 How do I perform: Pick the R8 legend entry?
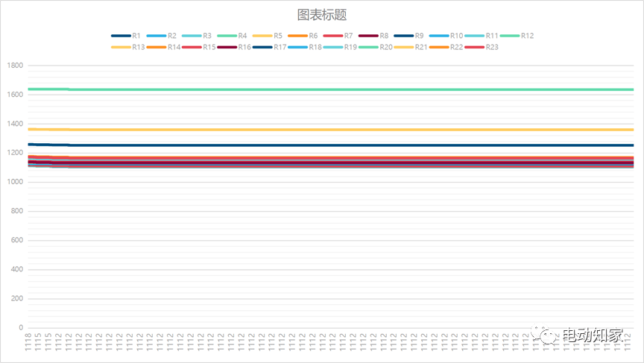tap(373, 36)
